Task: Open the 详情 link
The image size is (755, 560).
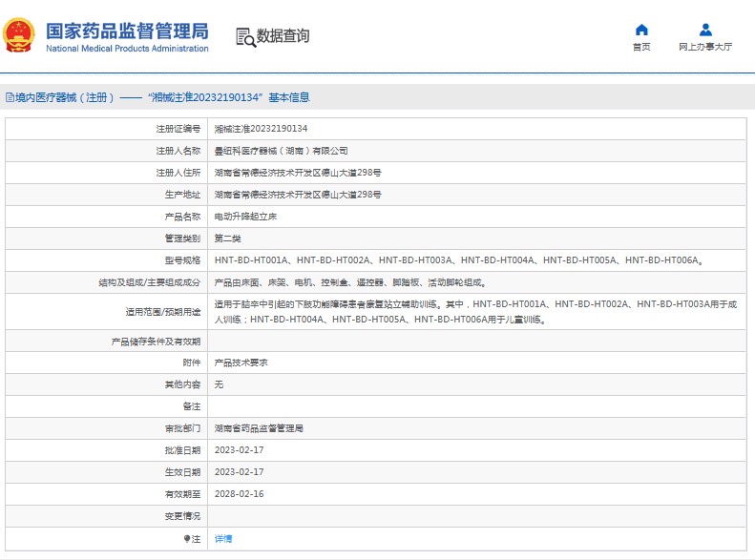Action: coord(223,539)
